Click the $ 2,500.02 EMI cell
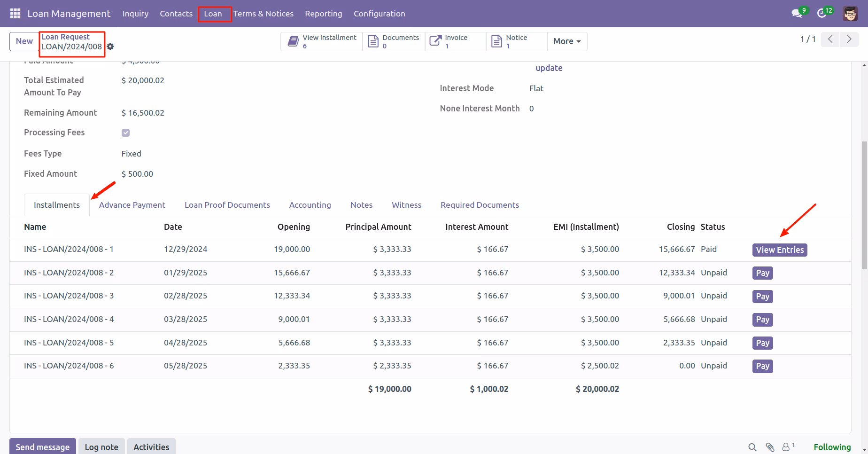868x454 pixels. pos(600,366)
